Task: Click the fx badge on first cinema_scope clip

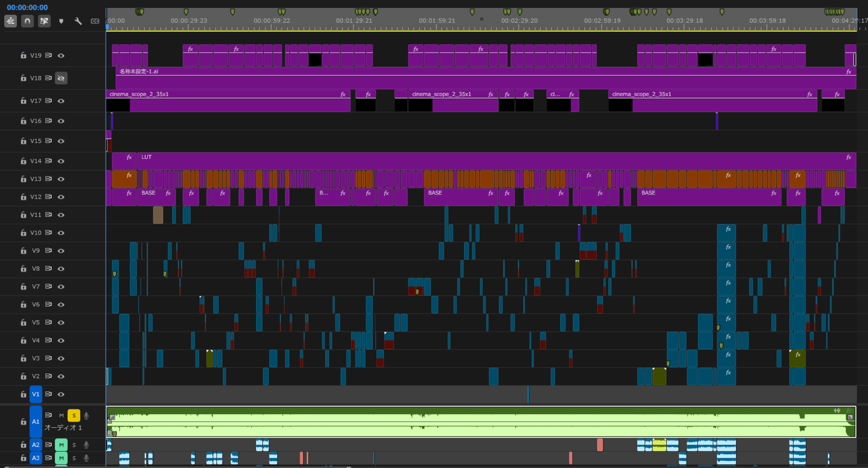Action: point(343,94)
